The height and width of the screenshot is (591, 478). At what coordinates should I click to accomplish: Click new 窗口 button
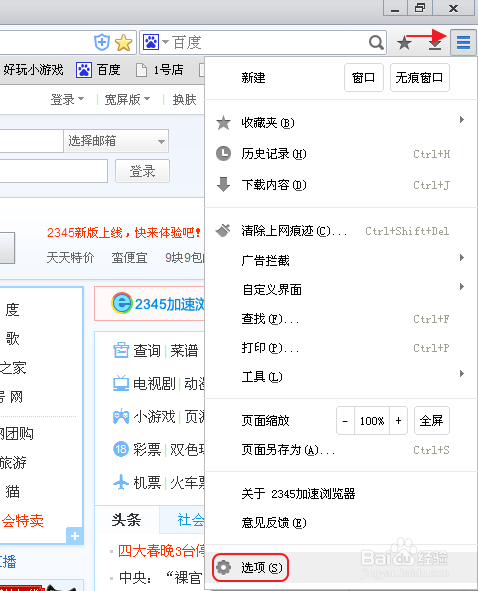[364, 78]
